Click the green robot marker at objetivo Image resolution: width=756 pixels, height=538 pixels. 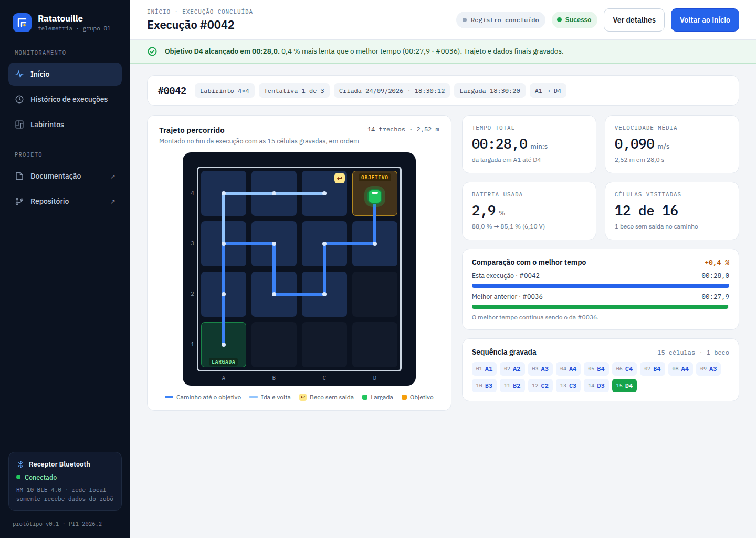pos(375,196)
